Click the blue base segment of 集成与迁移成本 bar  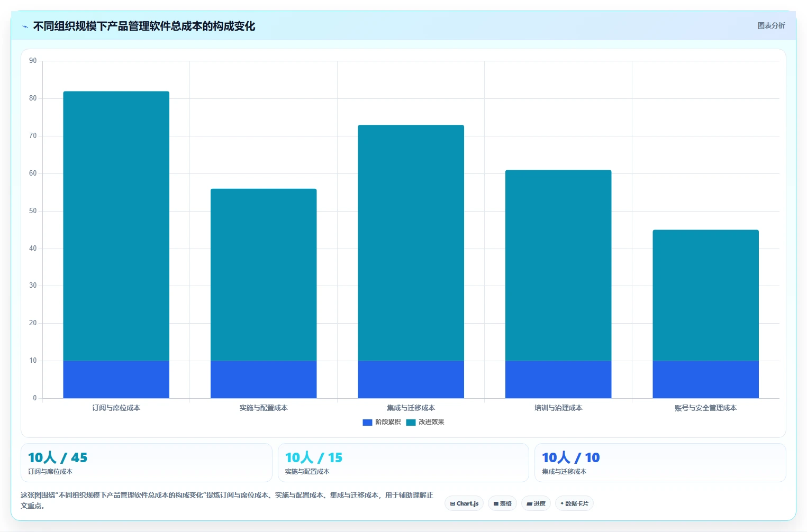point(411,379)
